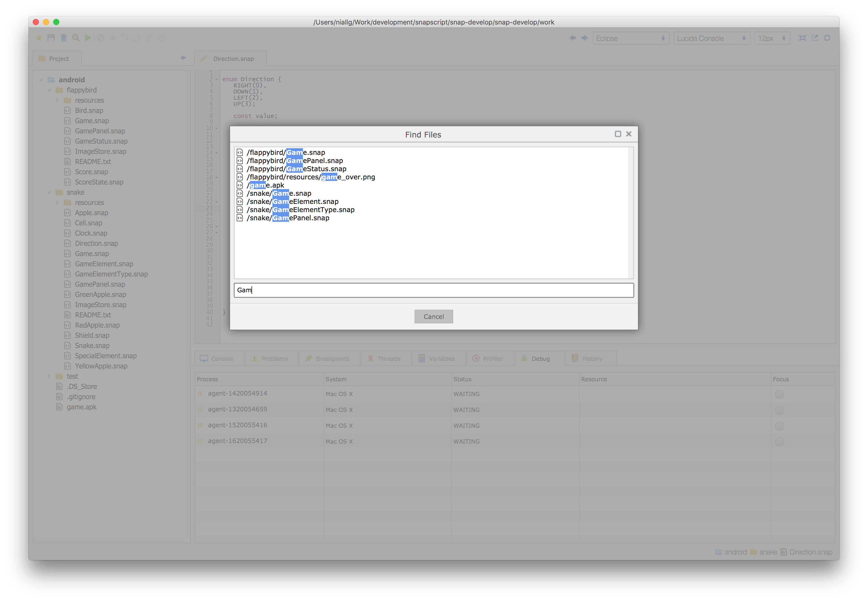The height and width of the screenshot is (601, 868).
Task: Click the Find Files search input field
Action: coord(433,290)
